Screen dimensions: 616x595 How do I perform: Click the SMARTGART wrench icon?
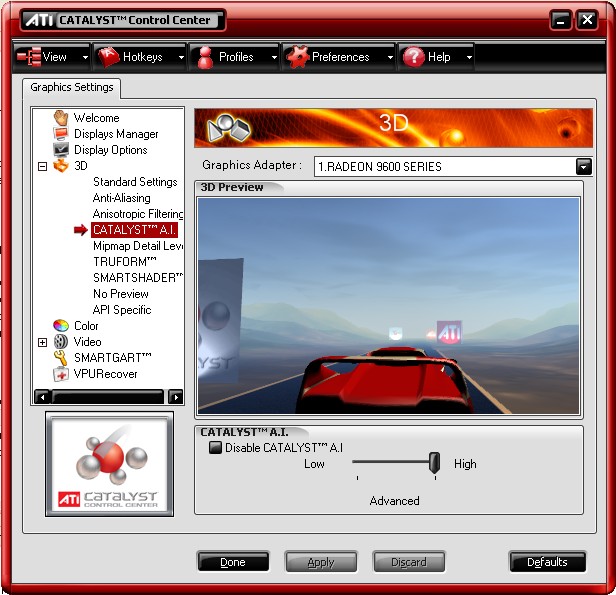pyautogui.click(x=61, y=358)
